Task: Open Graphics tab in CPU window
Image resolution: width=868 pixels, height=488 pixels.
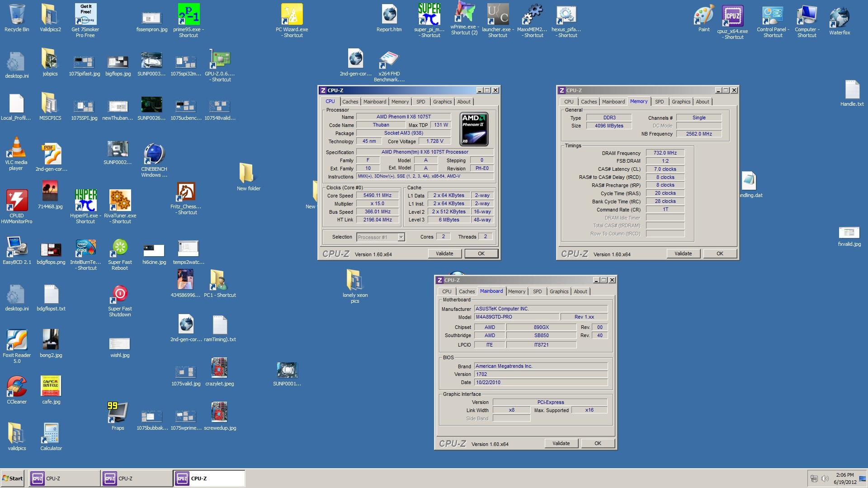Action: tap(442, 102)
